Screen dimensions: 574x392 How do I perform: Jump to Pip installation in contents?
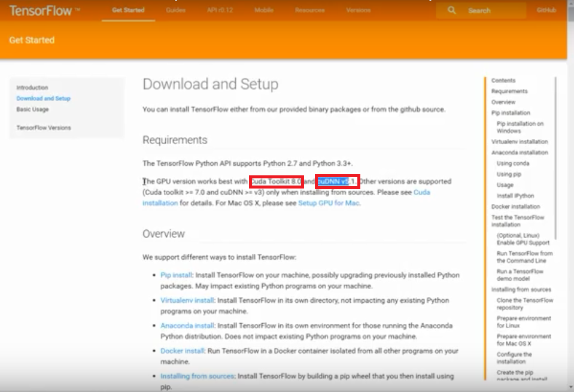tap(511, 113)
